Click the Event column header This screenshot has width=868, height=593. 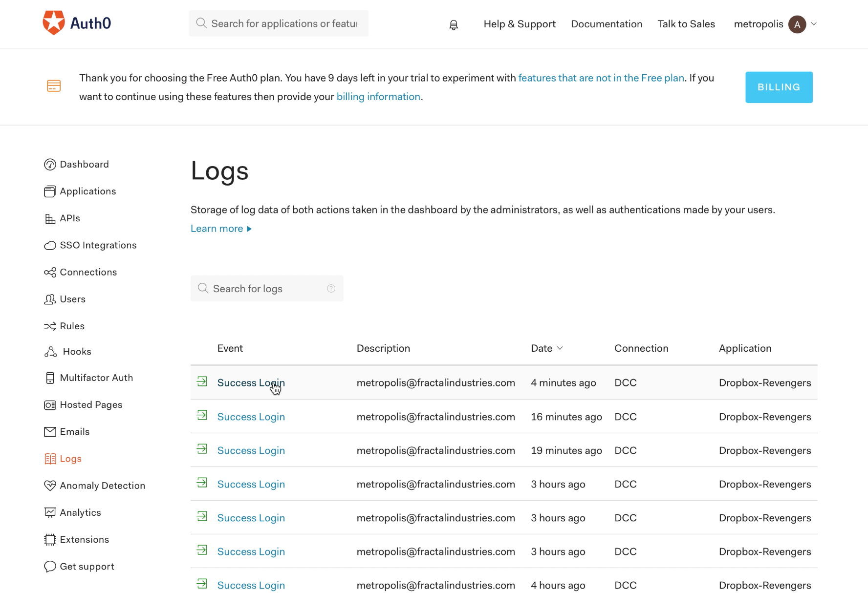230,348
